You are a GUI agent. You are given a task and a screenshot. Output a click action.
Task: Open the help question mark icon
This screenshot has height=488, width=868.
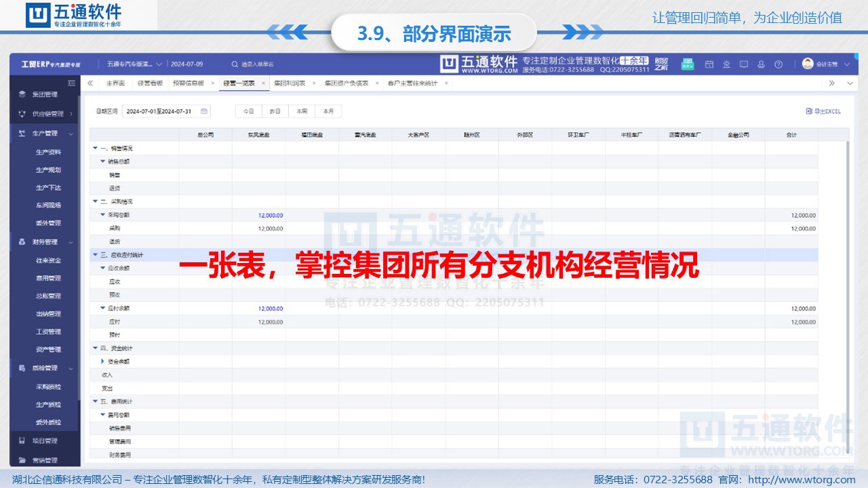click(778, 64)
